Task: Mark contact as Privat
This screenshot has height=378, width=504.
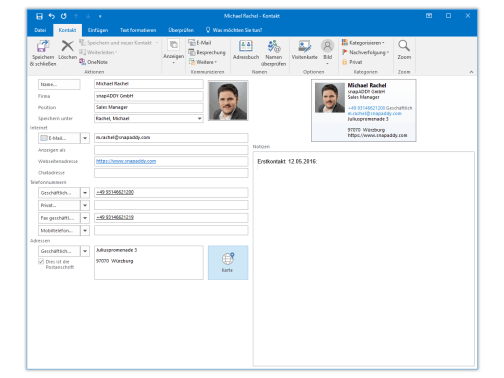Action: [352, 62]
